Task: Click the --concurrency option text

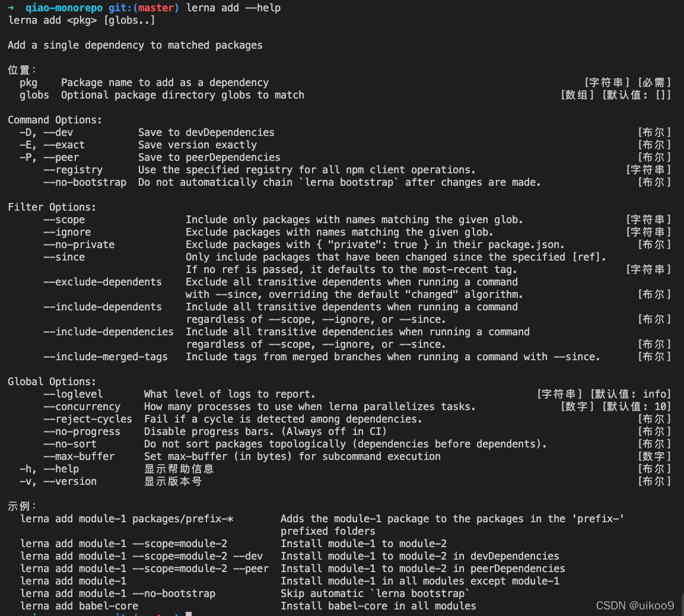Action: click(x=82, y=407)
